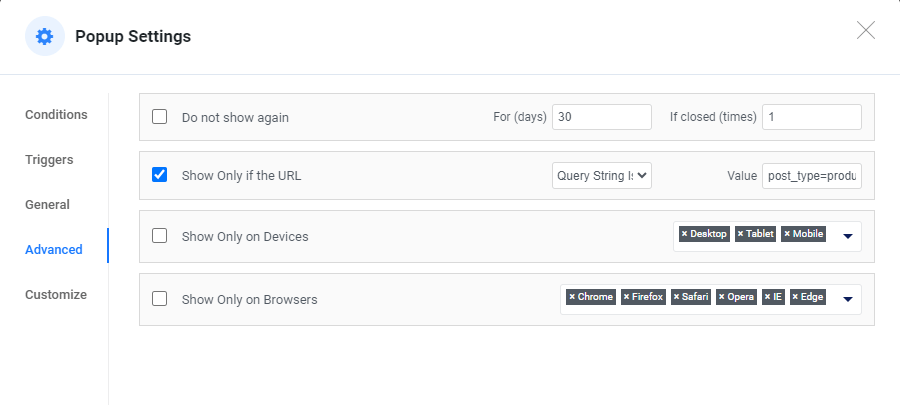The image size is (900, 405).
Task: Click the gear icon beside Popup Settings
Action: click(x=44, y=36)
